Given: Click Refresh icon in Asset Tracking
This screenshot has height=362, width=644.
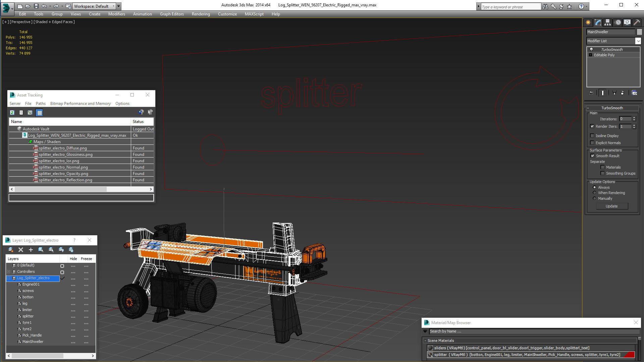Looking at the screenshot, I should point(12,113).
